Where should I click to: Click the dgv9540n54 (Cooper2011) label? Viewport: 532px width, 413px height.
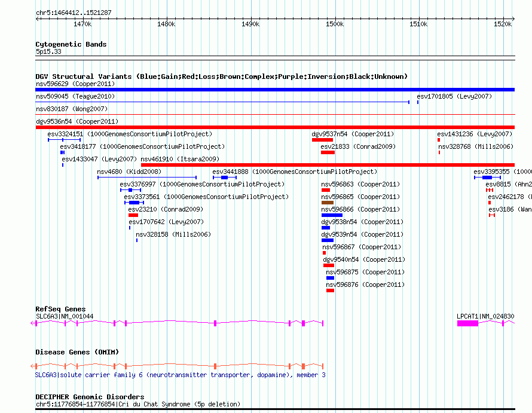[x=364, y=259]
